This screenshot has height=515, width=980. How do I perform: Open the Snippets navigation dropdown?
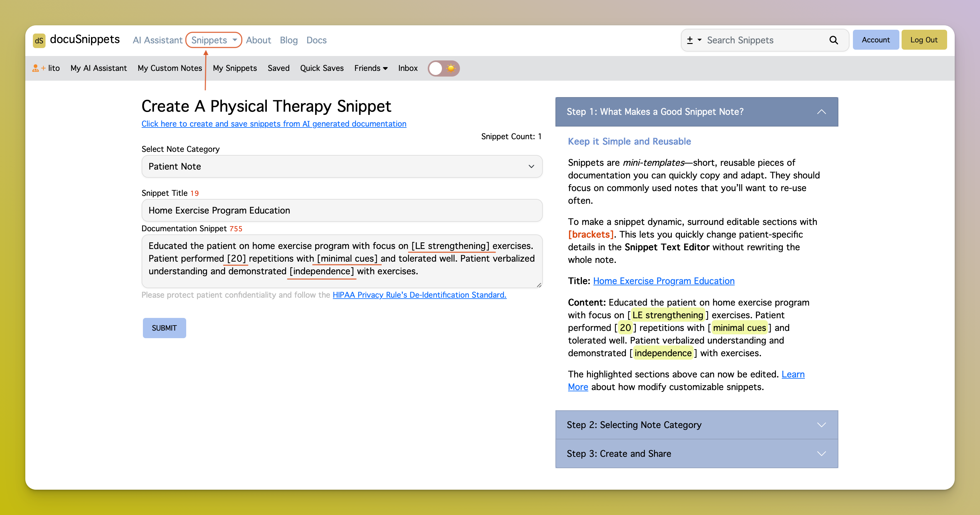(x=213, y=40)
